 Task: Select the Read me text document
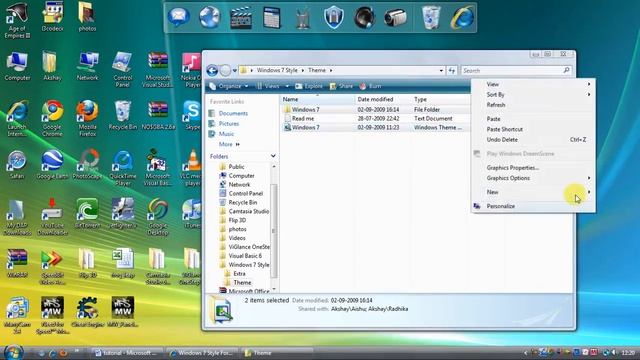click(x=376, y=118)
